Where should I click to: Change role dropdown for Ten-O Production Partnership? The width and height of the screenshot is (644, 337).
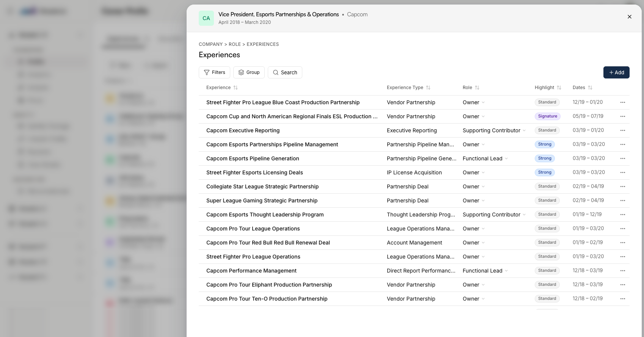point(474,299)
